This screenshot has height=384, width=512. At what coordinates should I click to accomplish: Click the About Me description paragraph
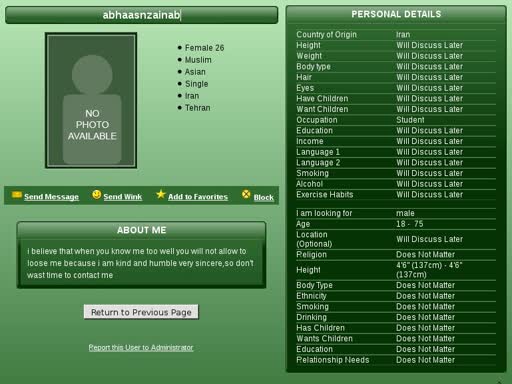click(x=140, y=263)
